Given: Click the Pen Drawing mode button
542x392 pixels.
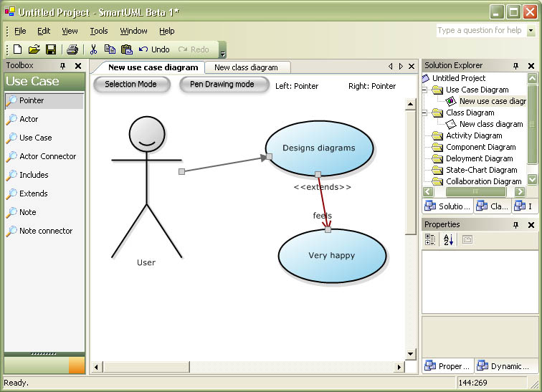Looking at the screenshot, I should click(x=223, y=85).
